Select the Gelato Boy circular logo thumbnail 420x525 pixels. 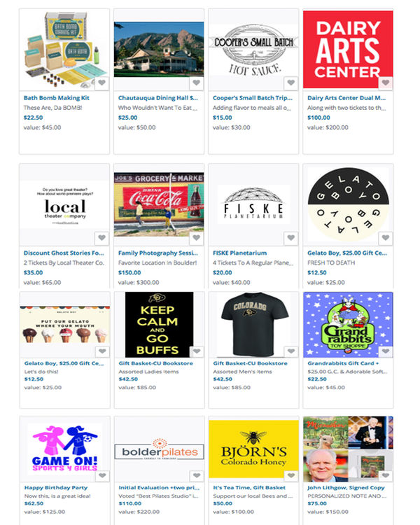tap(349, 204)
